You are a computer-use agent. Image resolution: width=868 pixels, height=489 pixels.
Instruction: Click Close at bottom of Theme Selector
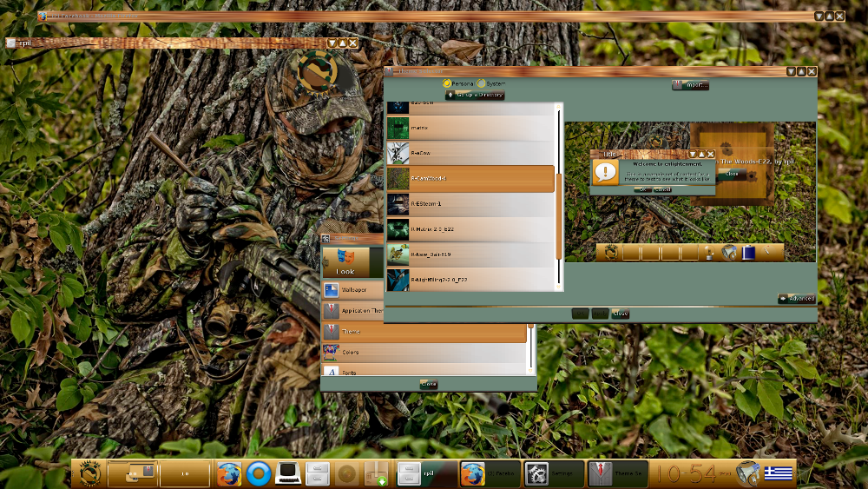click(x=620, y=314)
